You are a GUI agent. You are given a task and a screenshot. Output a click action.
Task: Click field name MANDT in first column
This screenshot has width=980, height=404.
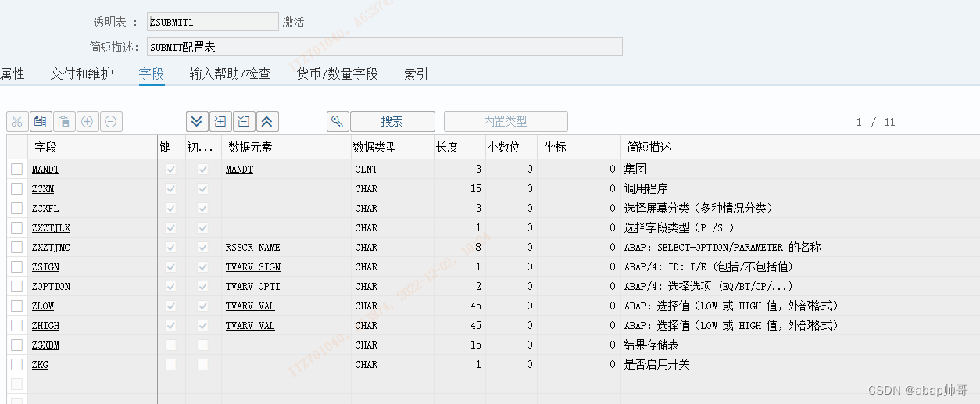[45, 169]
